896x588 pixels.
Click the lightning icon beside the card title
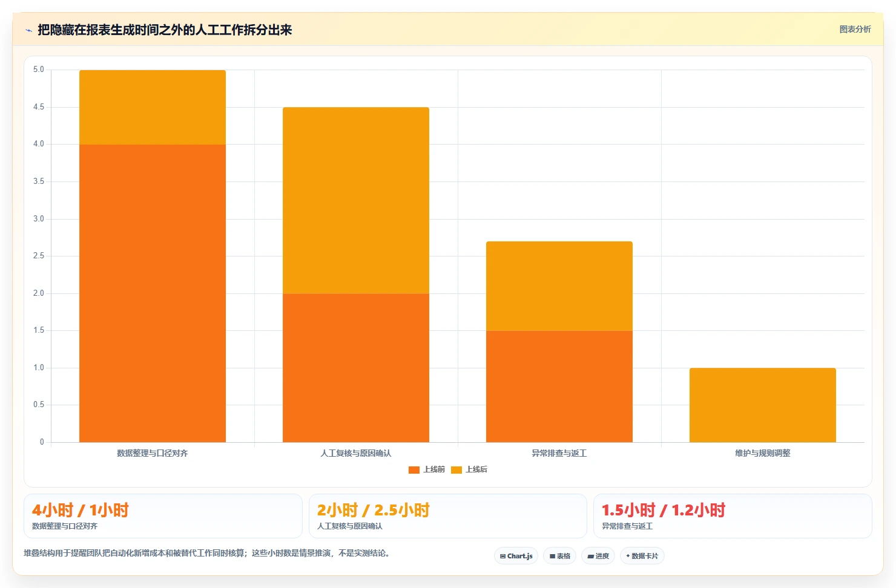[28, 30]
